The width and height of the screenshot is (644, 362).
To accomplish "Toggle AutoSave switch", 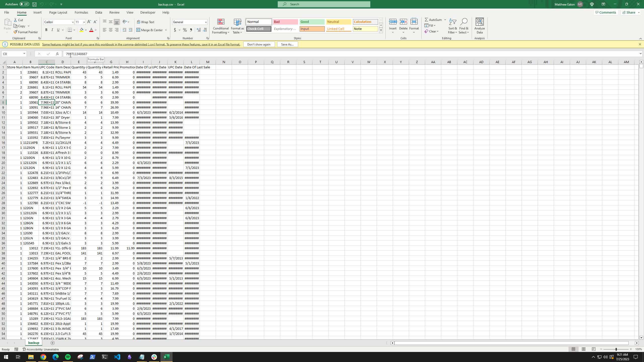I will [x=24, y=4].
